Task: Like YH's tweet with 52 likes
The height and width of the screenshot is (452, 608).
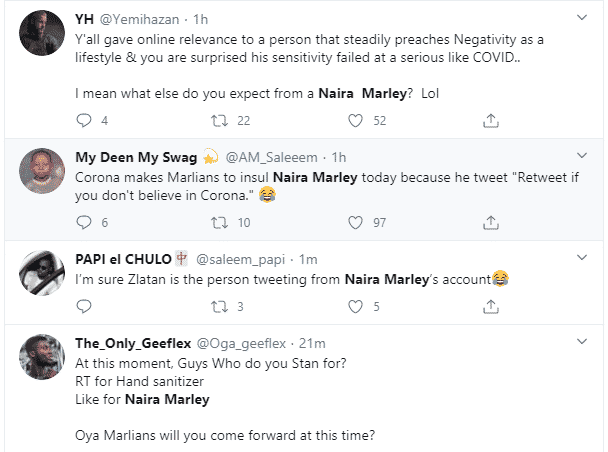Action: tap(354, 120)
